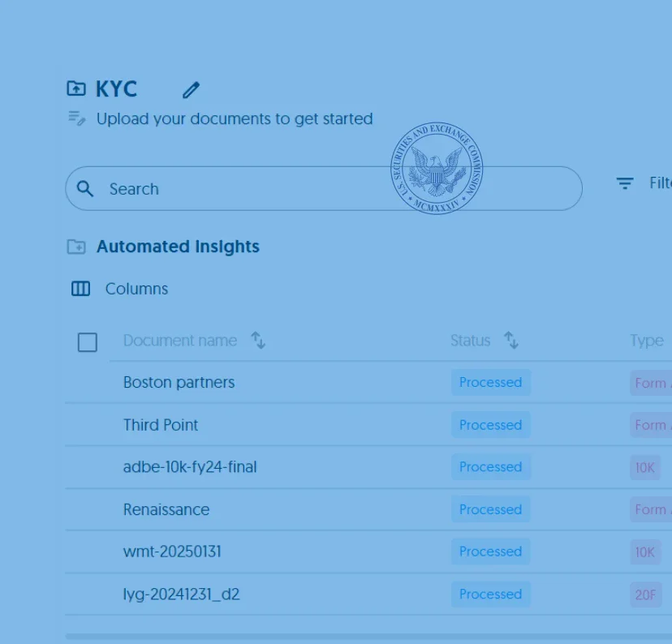The image size is (672, 644).
Task: Open the adbe-10k-fy24-final document
Action: 189,466
